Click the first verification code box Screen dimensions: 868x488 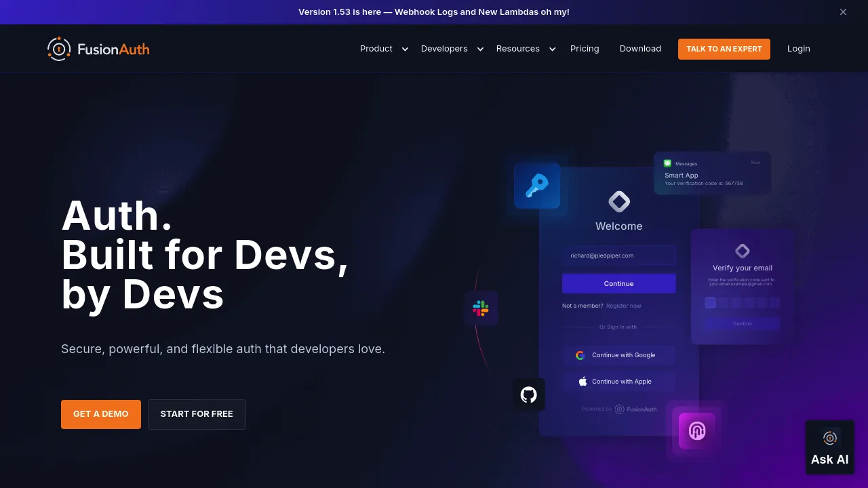(711, 302)
